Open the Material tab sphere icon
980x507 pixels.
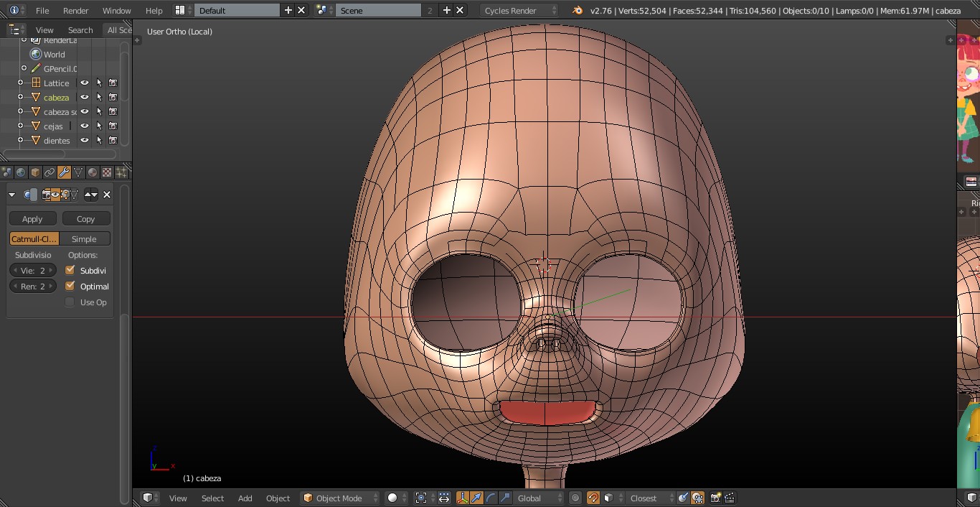click(93, 172)
